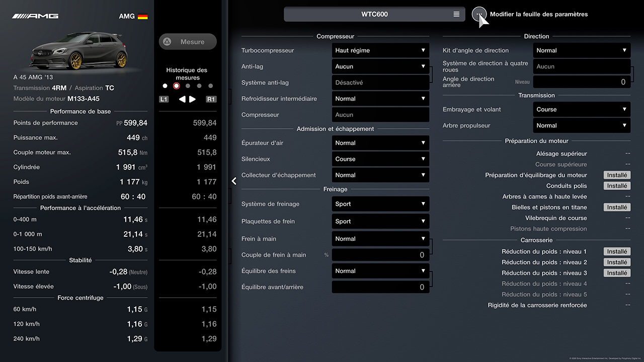This screenshot has height=362, width=644.
Task: Open the Embrayage et volant dropdown
Action: (x=582, y=109)
